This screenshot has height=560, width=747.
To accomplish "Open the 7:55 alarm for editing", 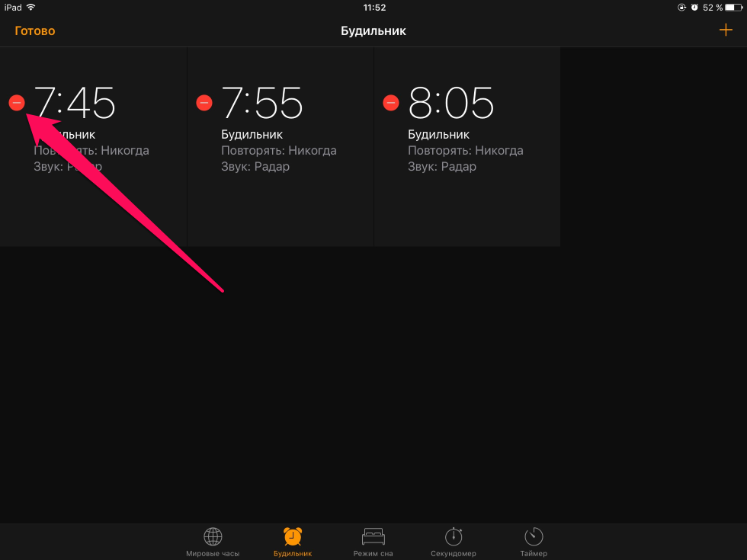I will pos(261,103).
